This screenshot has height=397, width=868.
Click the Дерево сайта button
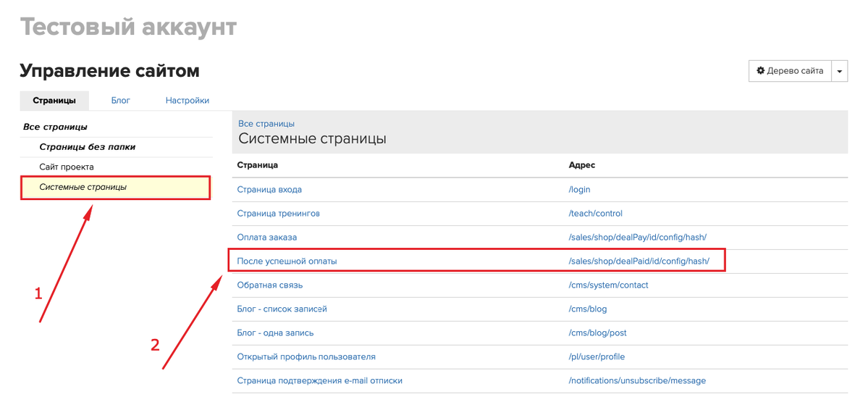(789, 71)
